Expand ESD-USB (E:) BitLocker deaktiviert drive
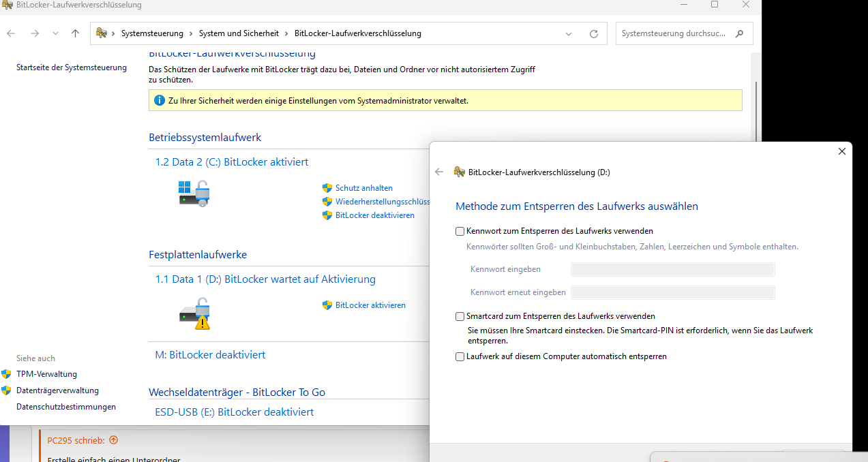Image resolution: width=868 pixels, height=462 pixels. [235, 412]
